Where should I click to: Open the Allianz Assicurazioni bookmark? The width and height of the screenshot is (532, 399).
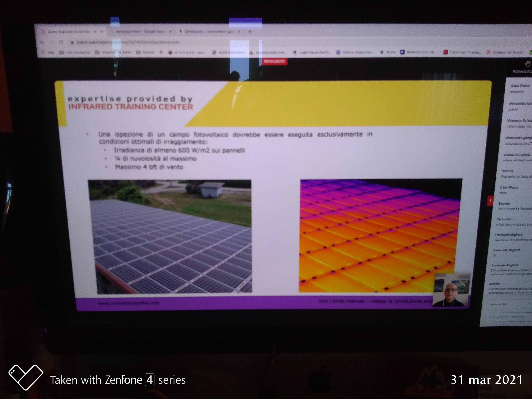pos(355,52)
